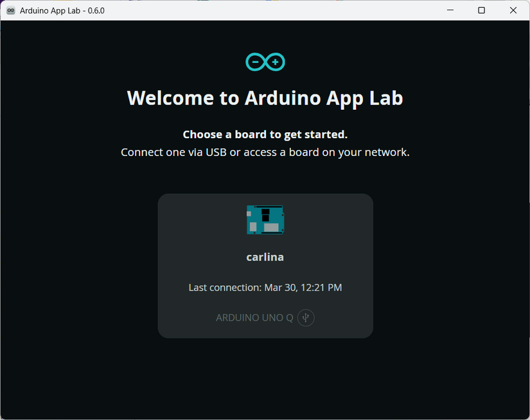The height and width of the screenshot is (420, 530).
Task: Select the Arduino UNO Q board image
Action: (265, 220)
